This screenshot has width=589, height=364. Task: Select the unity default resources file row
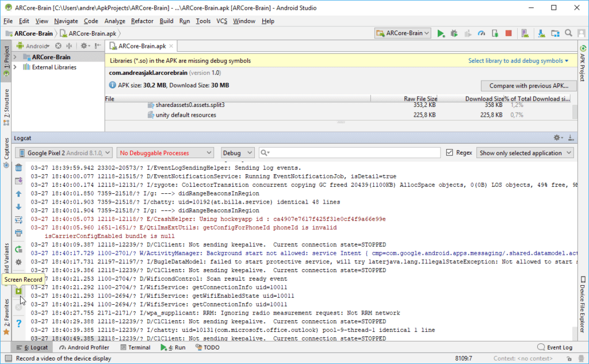[x=338, y=115]
